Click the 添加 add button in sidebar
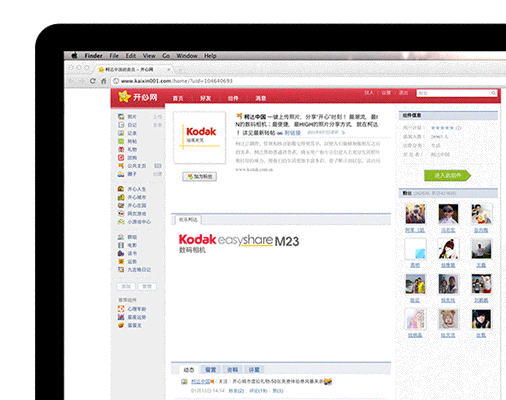 126,286
